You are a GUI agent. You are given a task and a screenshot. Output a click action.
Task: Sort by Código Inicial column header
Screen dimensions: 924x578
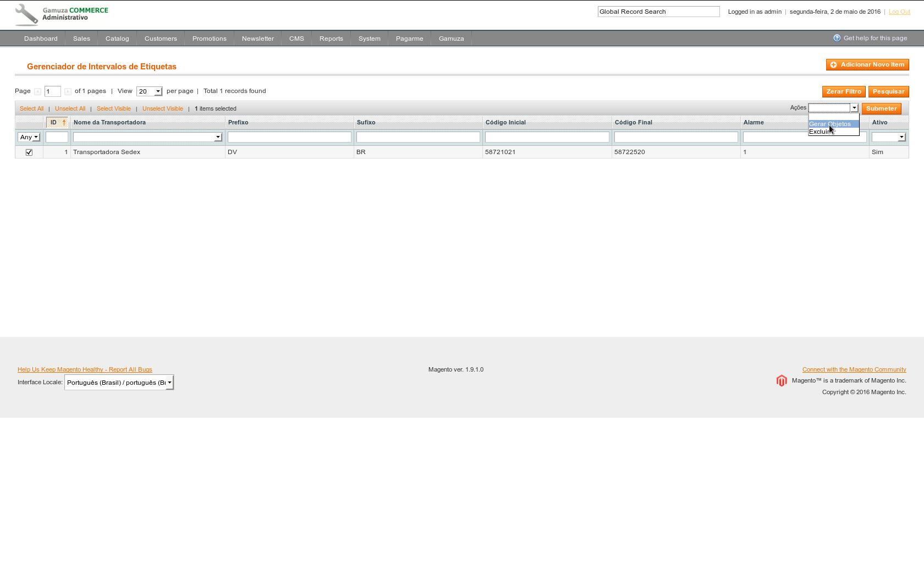pyautogui.click(x=505, y=123)
